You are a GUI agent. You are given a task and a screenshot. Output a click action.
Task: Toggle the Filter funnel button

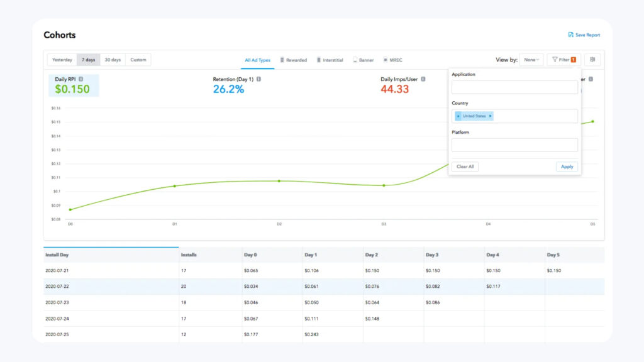pos(564,60)
